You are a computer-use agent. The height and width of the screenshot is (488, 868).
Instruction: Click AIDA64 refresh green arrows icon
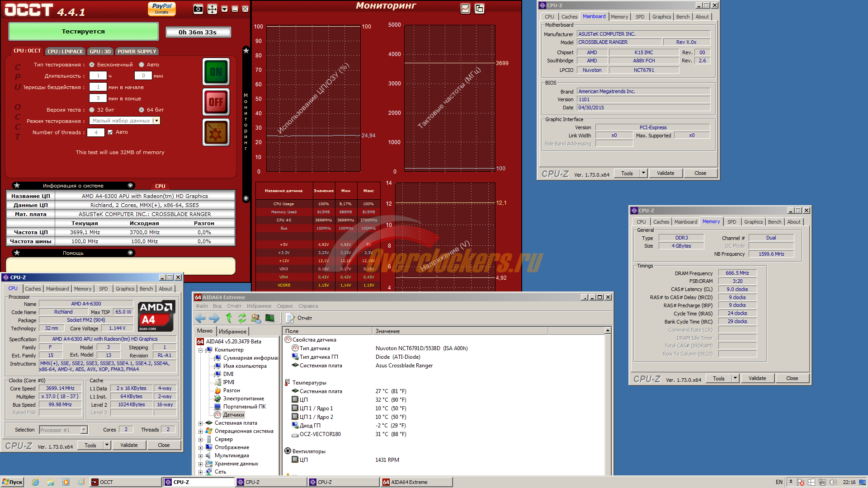pos(242,318)
